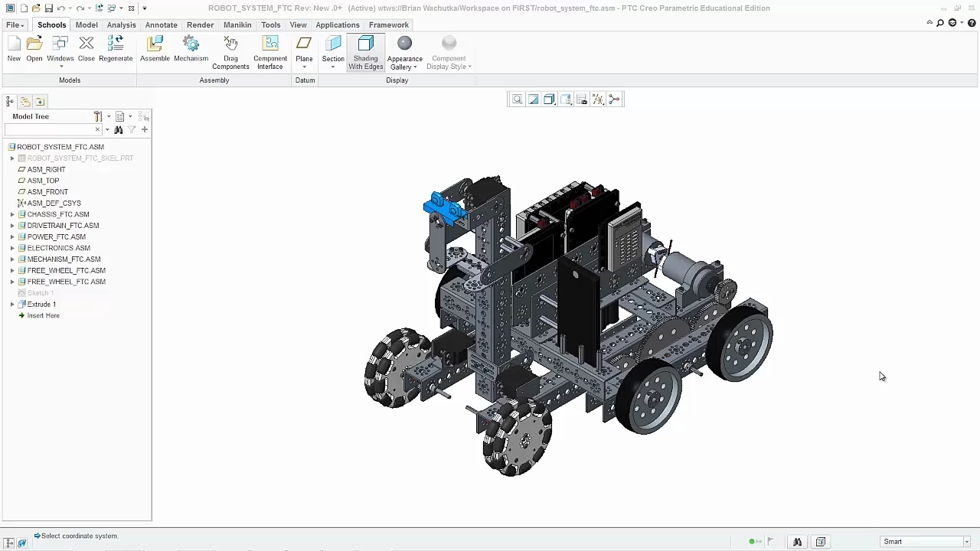The height and width of the screenshot is (551, 980).
Task: Expand the ELECTRONICS.ASM node
Action: 12,248
